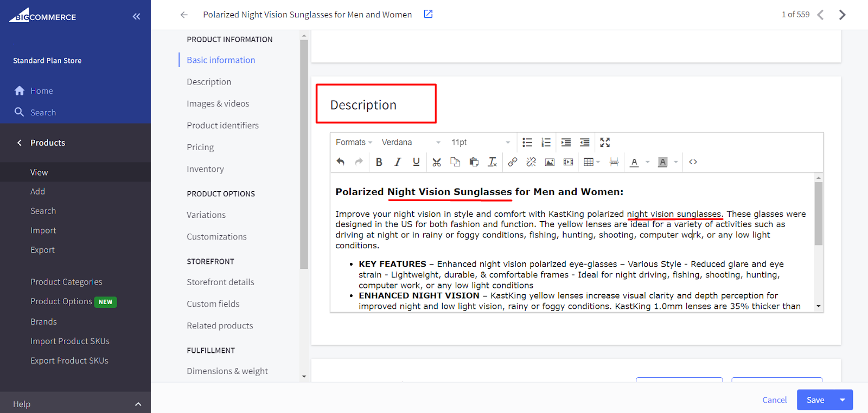Open the Save button dropdown arrow

click(843, 400)
